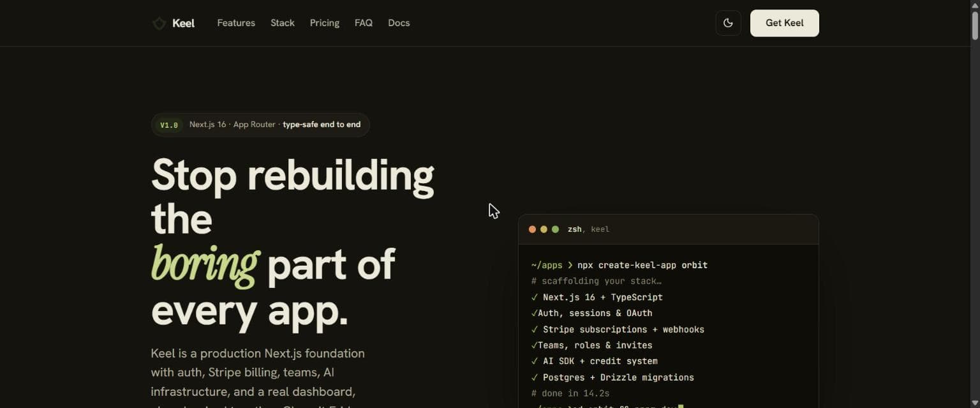This screenshot has height=408, width=980.
Task: Click the green terminal window dot
Action: [555, 229]
